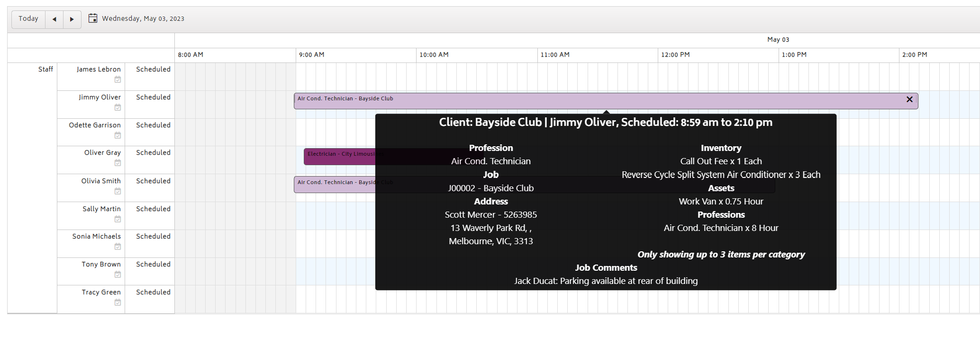This screenshot has height=354, width=980.
Task: Select Olivia Smith's Air Cond. Technician booking
Action: (335, 185)
